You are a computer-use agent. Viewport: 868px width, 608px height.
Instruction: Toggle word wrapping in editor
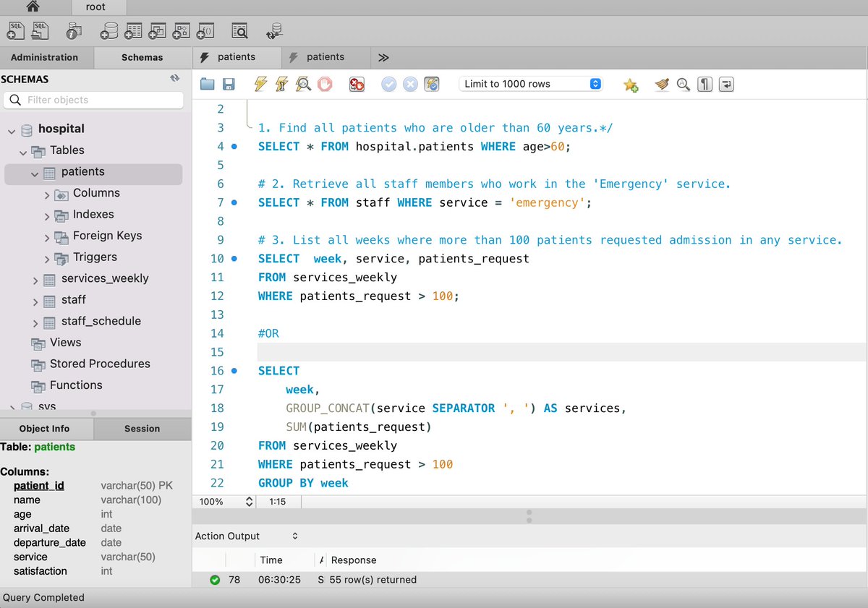(726, 85)
